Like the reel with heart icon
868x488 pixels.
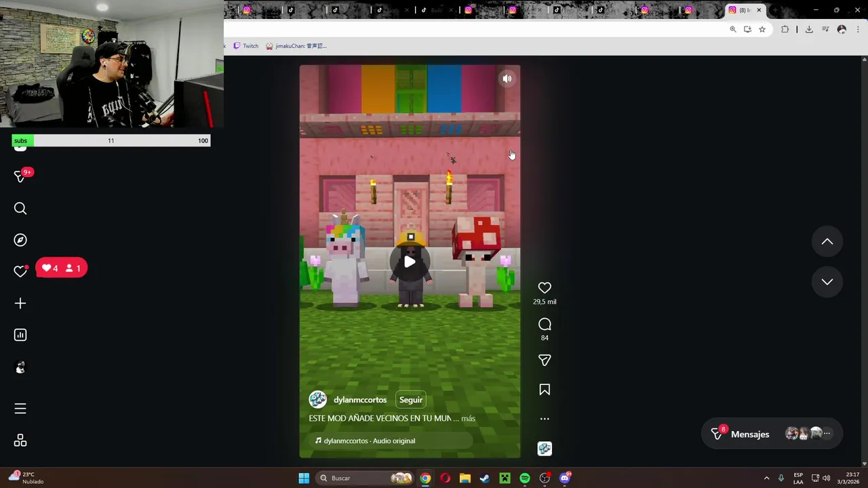pyautogui.click(x=545, y=288)
